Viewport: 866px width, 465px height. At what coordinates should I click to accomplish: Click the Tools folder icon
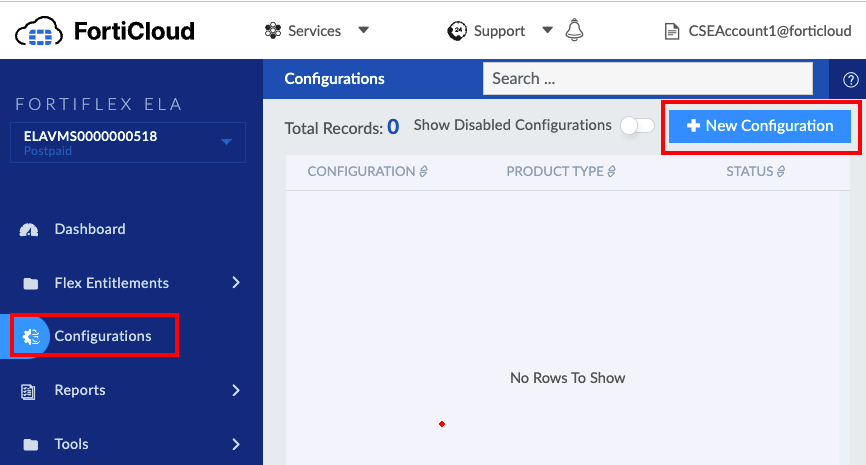tap(31, 445)
